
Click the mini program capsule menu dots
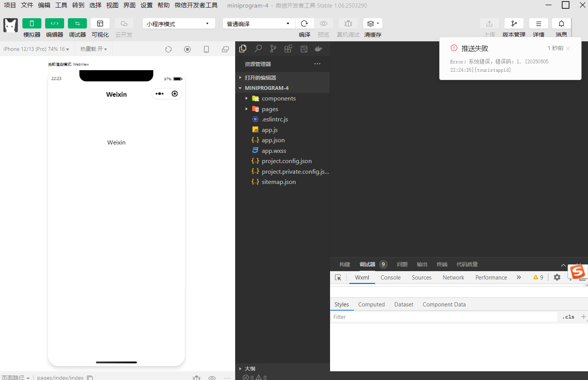click(159, 94)
